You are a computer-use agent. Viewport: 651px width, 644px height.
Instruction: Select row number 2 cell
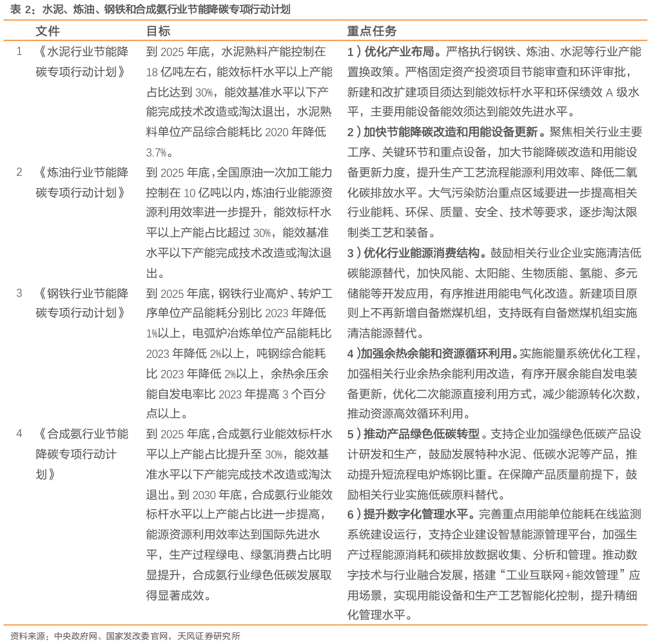(19, 172)
